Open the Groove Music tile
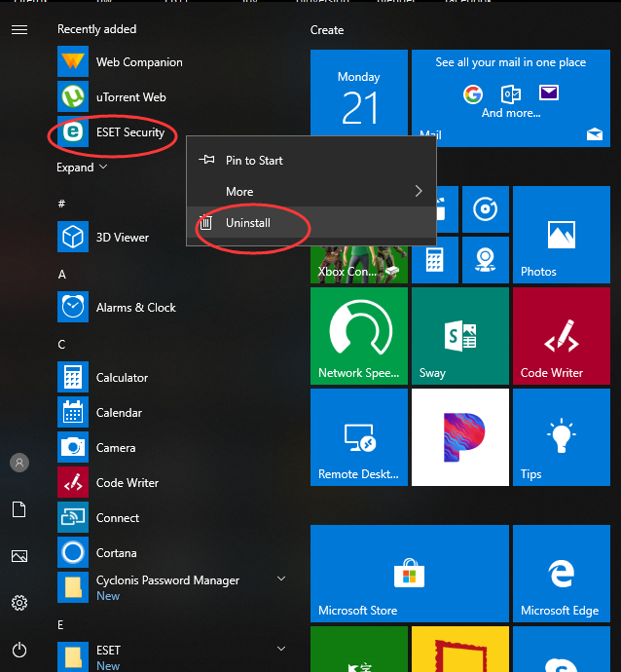Viewport: 621px width, 672px height. [x=486, y=209]
